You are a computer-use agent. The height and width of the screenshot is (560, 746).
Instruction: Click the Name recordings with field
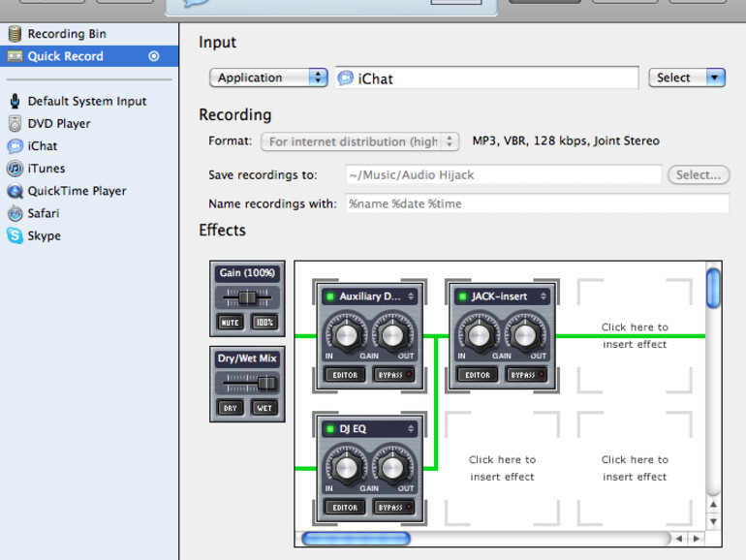pos(537,204)
